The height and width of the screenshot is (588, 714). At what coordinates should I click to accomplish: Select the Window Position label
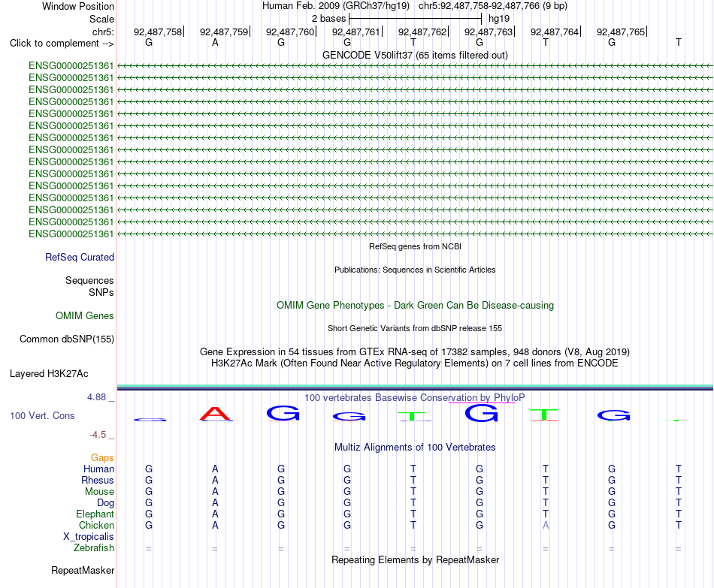(x=78, y=6)
